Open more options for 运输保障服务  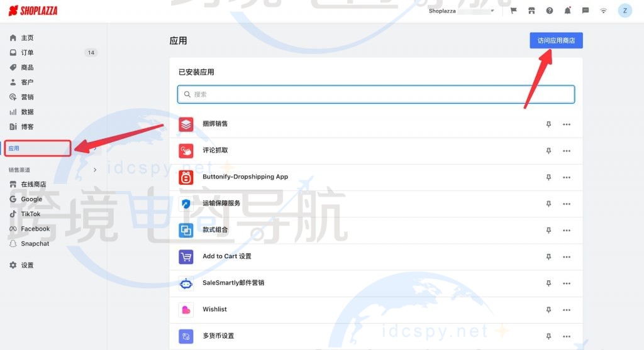[567, 204]
